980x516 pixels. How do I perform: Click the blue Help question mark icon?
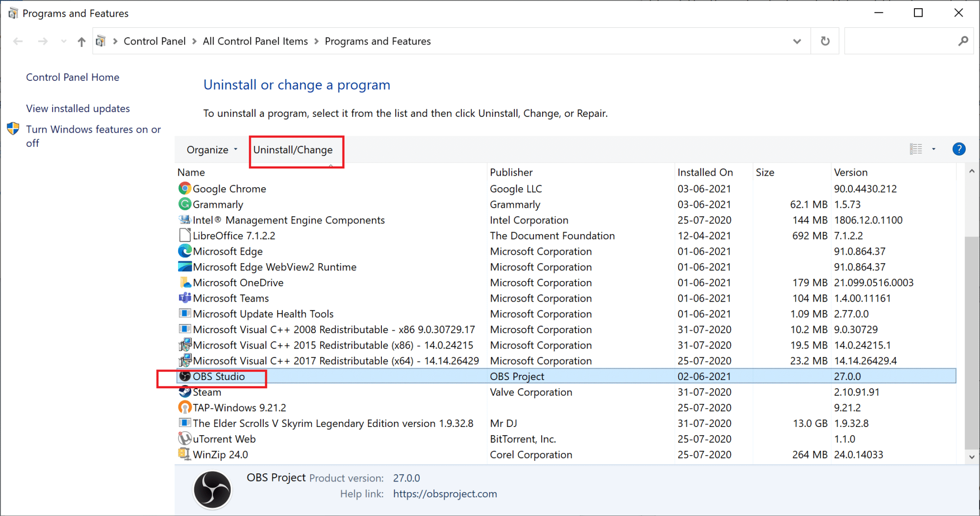[958, 149]
